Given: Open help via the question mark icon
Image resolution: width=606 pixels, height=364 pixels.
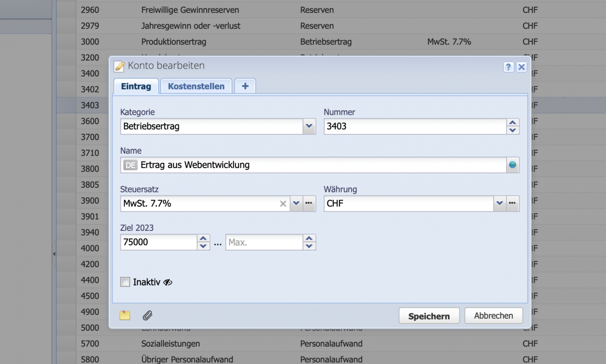Looking at the screenshot, I should [508, 67].
